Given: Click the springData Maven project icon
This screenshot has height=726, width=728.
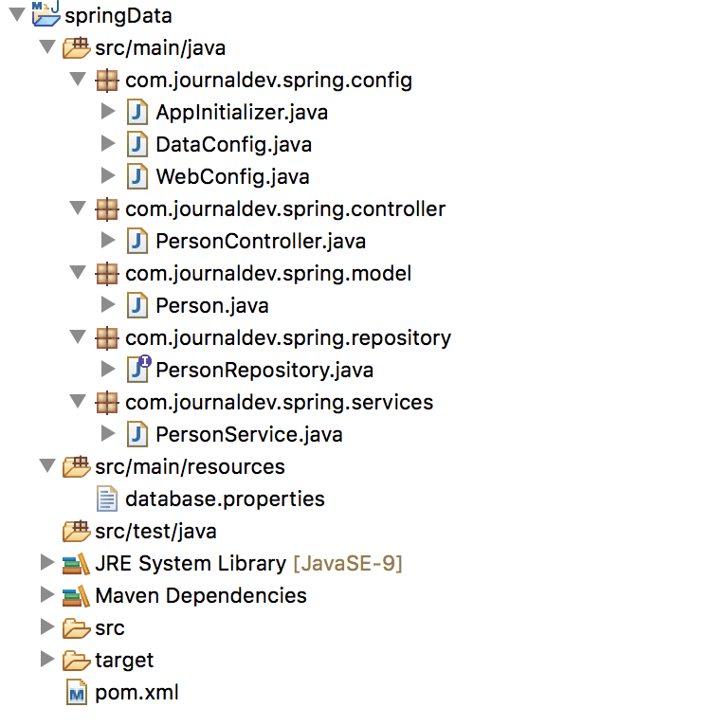Looking at the screenshot, I should [45, 13].
